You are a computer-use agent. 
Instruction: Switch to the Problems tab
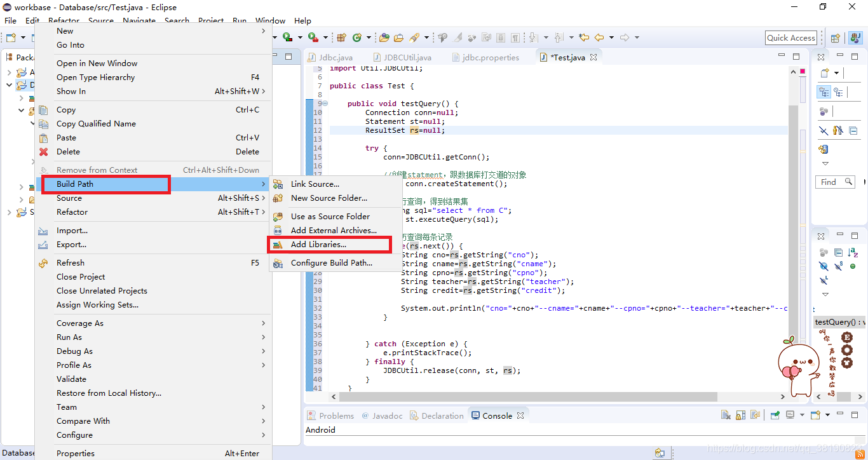(x=330, y=416)
